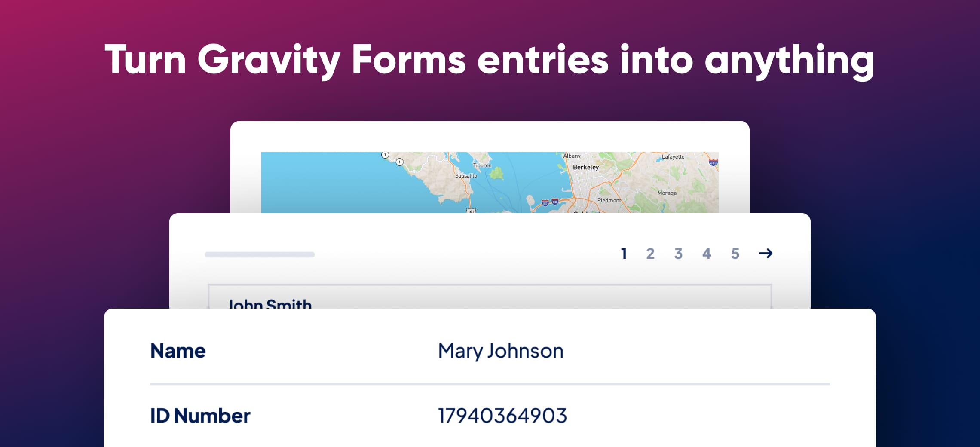The height and width of the screenshot is (447, 980).
Task: Click the Tiburon map label
Action: pos(482,165)
